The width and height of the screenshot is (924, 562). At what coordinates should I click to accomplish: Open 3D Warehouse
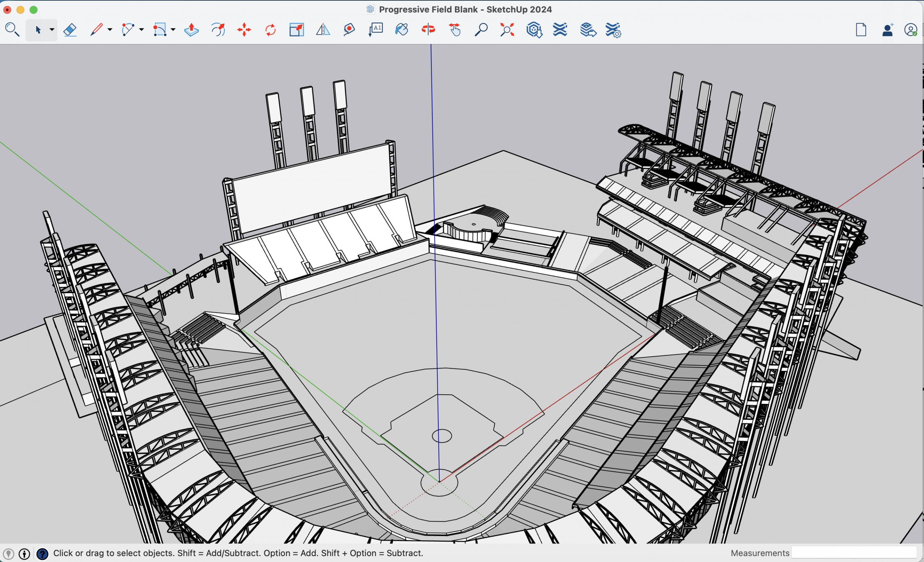pyautogui.click(x=534, y=29)
